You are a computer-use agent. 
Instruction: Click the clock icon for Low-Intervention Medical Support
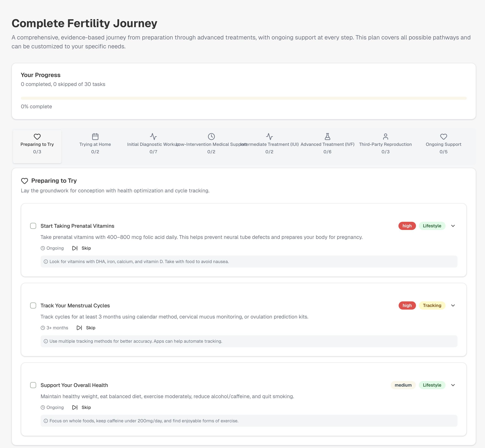coord(211,137)
